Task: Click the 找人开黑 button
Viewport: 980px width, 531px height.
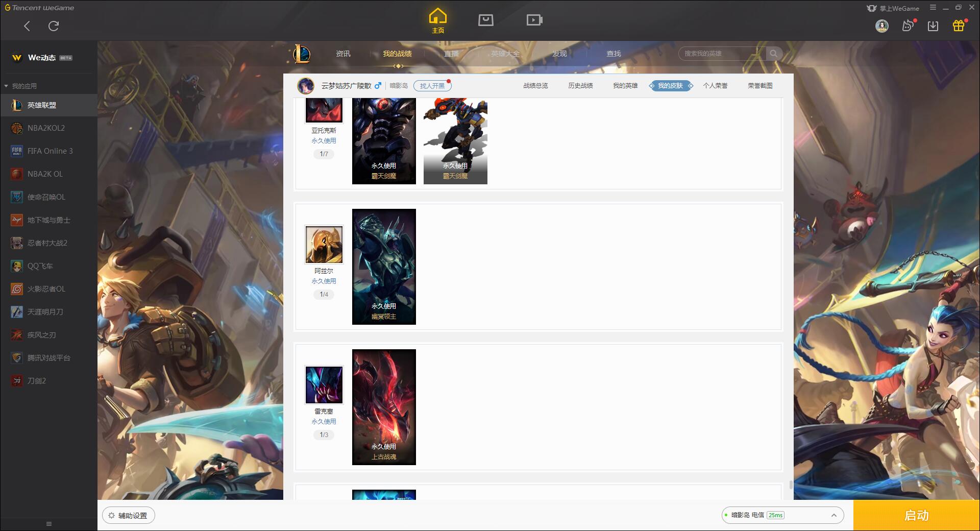Action: tap(432, 86)
